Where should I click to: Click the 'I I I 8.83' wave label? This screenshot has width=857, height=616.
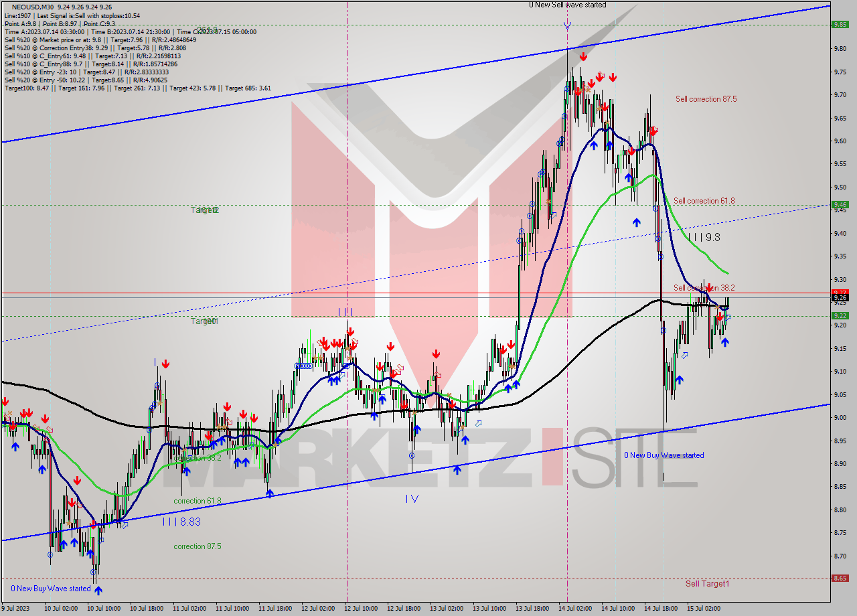(x=181, y=522)
